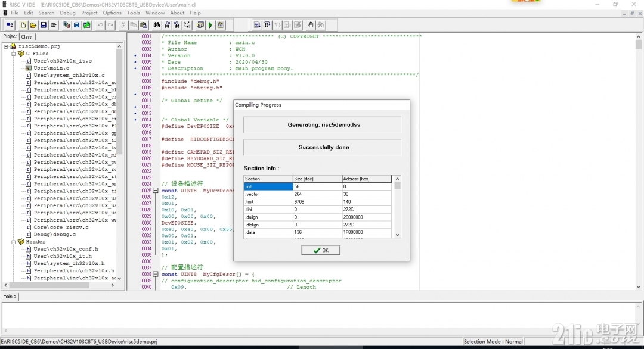The height and width of the screenshot is (349, 644).
Task: Click the 9708 size cell
Action: [x=317, y=202]
